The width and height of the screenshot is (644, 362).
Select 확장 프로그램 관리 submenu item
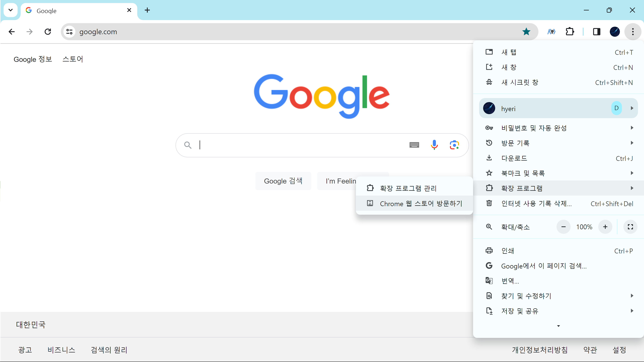408,188
